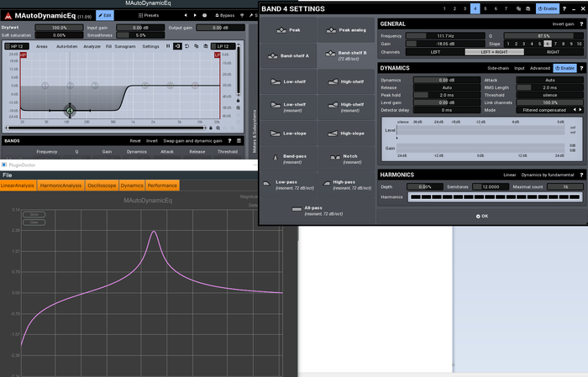Open the Presets browser
The image size is (588, 377).
pyautogui.click(x=149, y=15)
